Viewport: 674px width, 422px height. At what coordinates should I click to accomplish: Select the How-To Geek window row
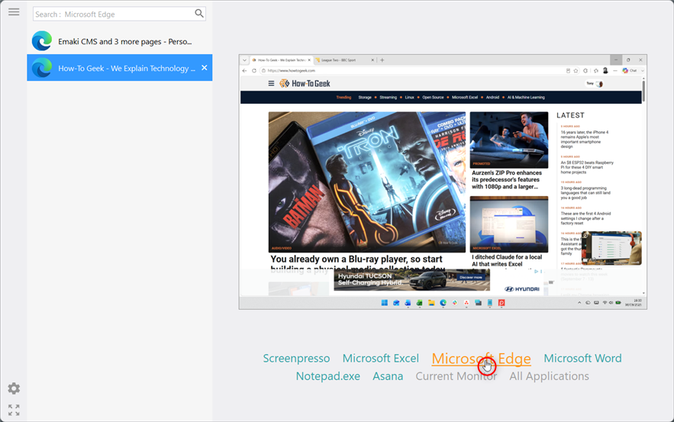pos(119,67)
